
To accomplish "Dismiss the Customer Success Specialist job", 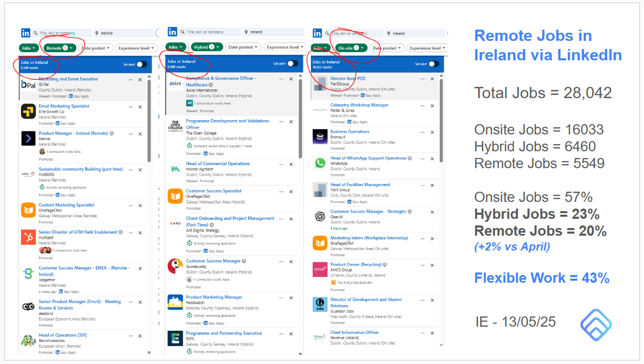I will (x=291, y=192).
